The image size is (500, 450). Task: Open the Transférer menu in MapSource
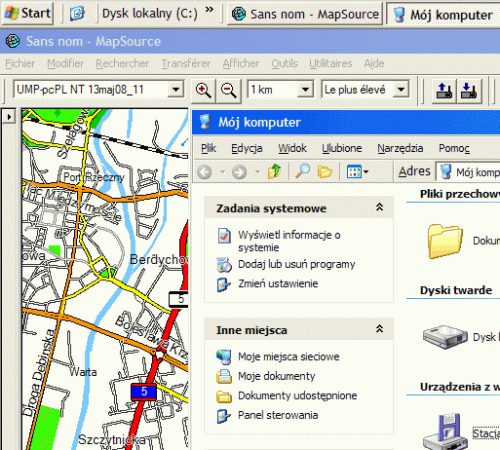click(x=186, y=63)
